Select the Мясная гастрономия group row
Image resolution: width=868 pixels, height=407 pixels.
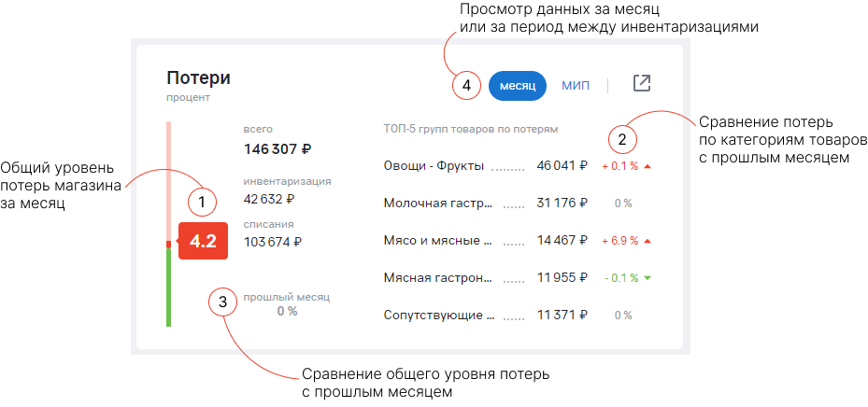[438, 278]
